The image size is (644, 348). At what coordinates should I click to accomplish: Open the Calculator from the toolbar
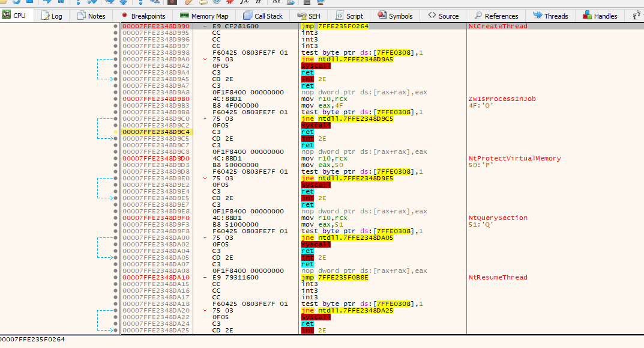[x=307, y=4]
